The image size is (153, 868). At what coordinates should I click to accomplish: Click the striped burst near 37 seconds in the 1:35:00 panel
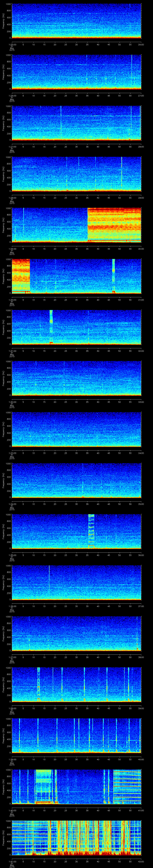pyautogui.click(x=91, y=531)
